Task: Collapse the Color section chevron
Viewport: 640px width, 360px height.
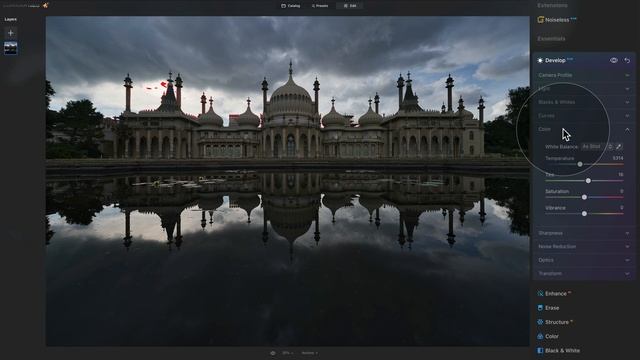Action: [x=627, y=130]
